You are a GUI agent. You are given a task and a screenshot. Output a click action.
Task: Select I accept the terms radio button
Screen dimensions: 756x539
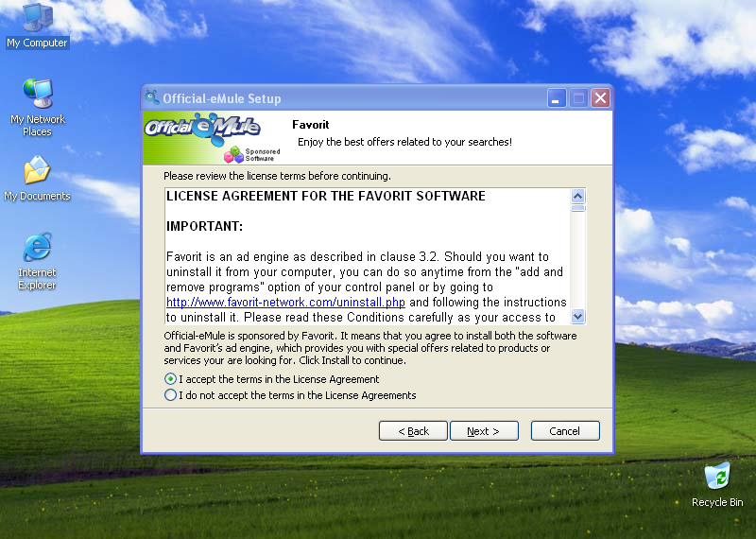point(170,379)
